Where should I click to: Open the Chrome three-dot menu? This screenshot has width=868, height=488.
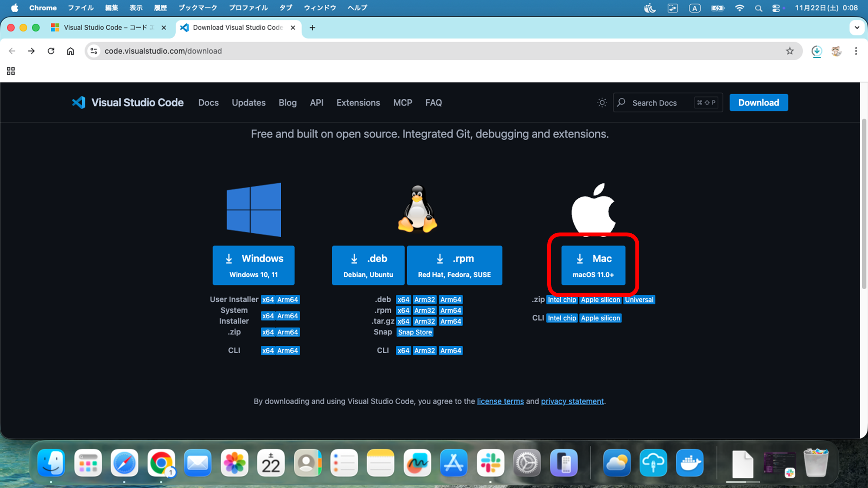tap(856, 51)
